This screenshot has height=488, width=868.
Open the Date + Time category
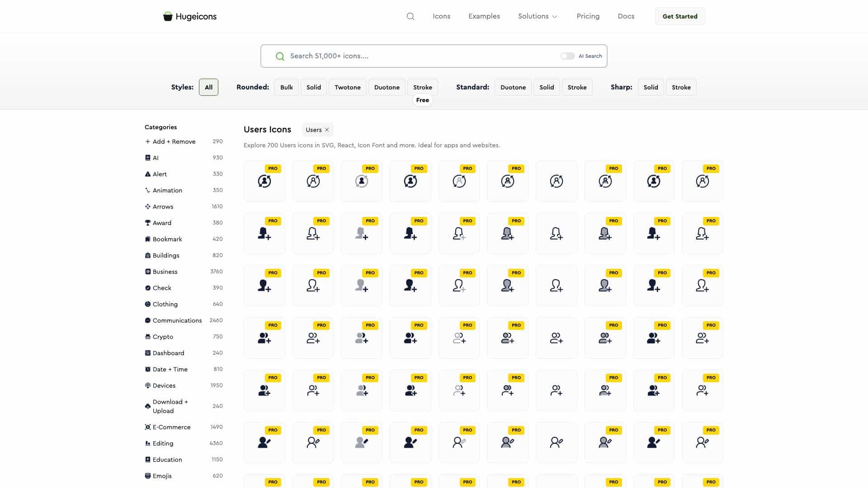[184, 369]
